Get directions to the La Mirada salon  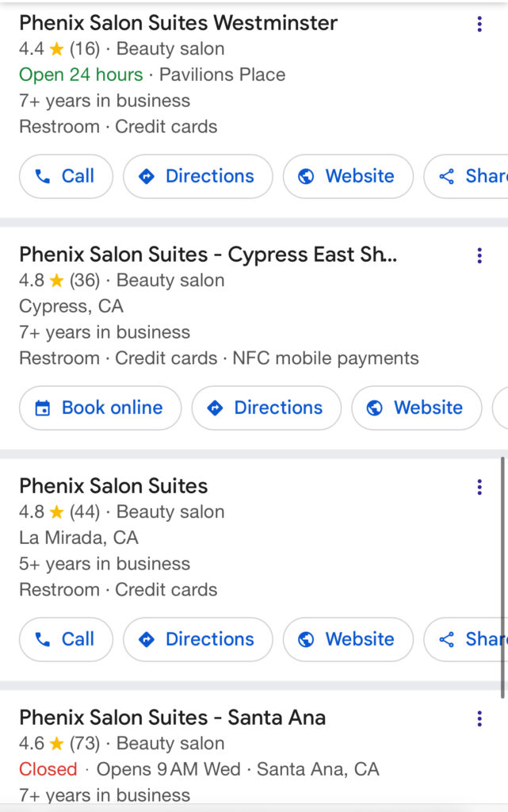(x=197, y=639)
